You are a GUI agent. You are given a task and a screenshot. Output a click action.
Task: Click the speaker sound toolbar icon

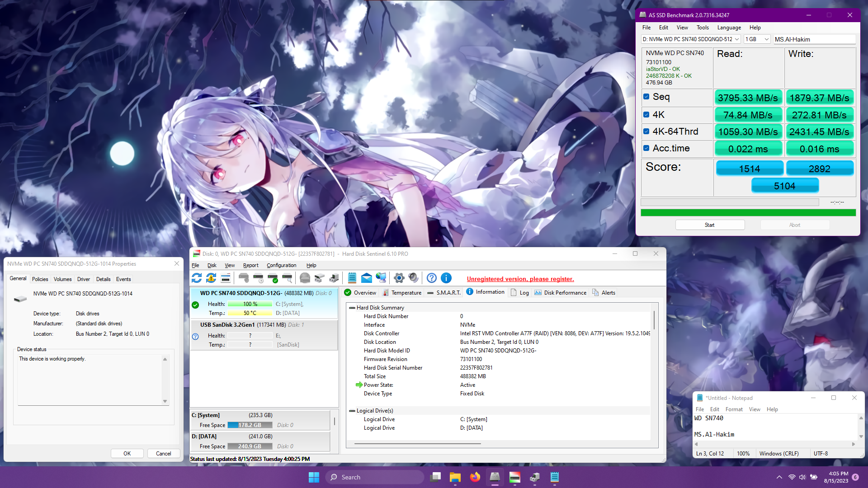413,278
